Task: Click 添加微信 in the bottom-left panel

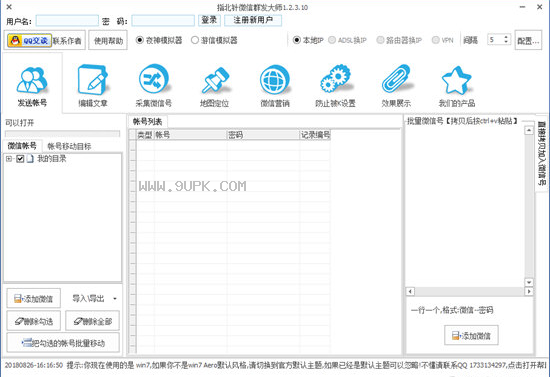Action: pos(34,298)
